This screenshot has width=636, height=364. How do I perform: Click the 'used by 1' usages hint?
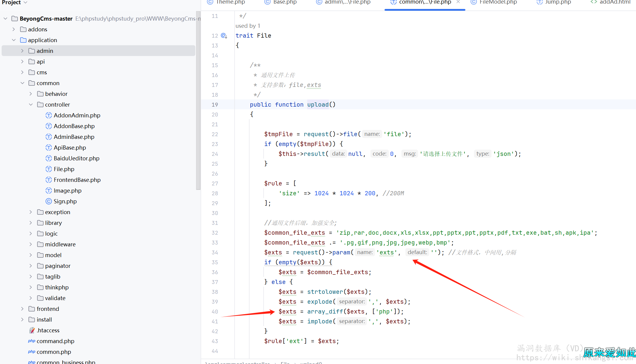tap(248, 26)
